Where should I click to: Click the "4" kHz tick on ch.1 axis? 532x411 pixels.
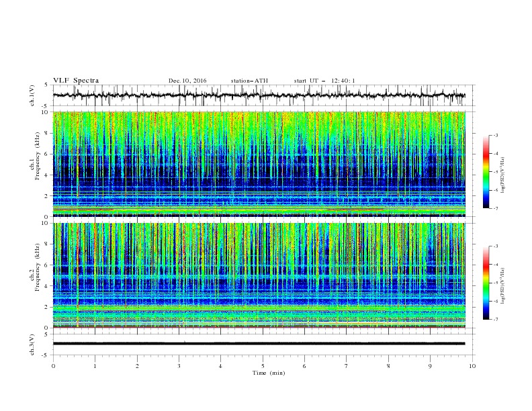[x=47, y=175]
